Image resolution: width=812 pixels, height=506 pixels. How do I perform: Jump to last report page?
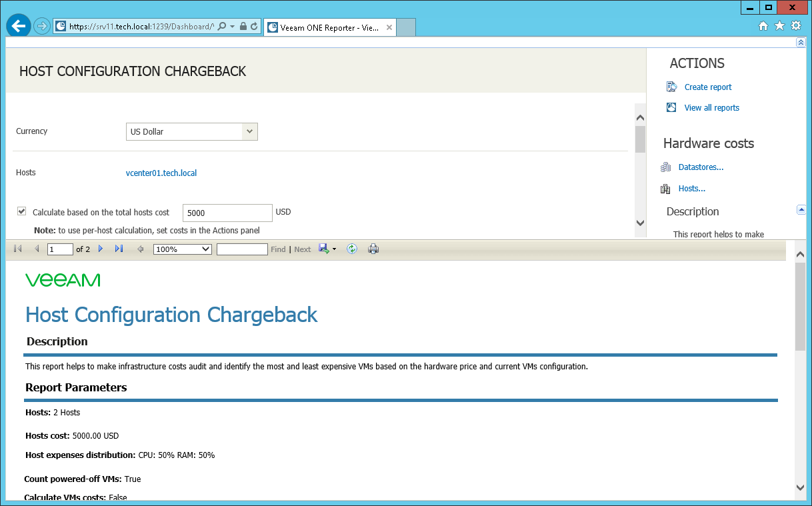[119, 249]
